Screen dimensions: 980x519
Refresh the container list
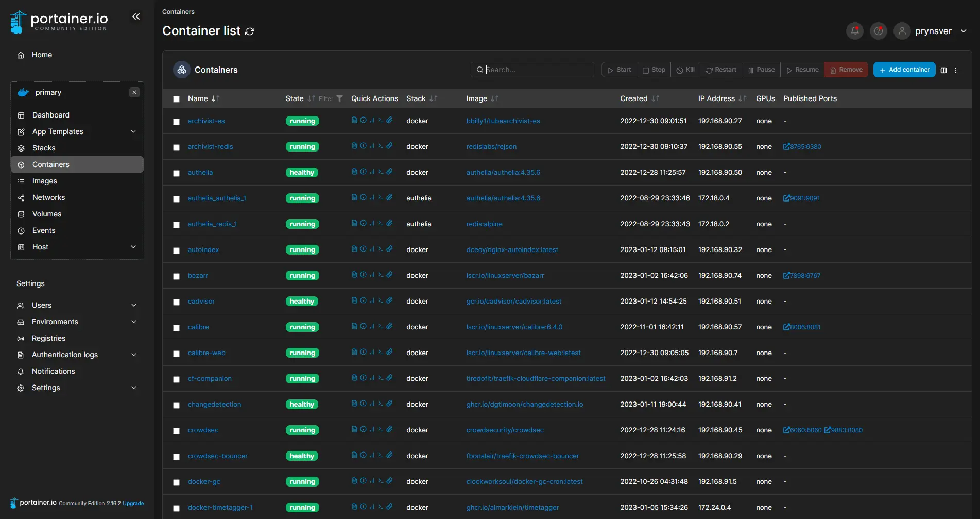(250, 31)
